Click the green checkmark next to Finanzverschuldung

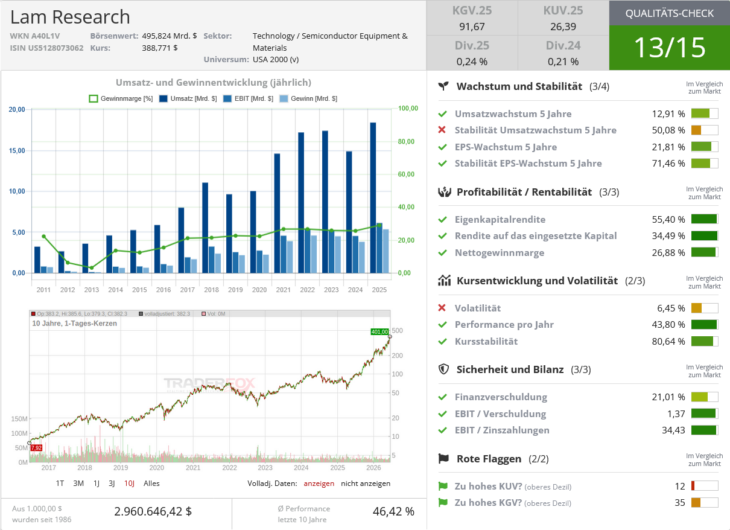click(442, 397)
